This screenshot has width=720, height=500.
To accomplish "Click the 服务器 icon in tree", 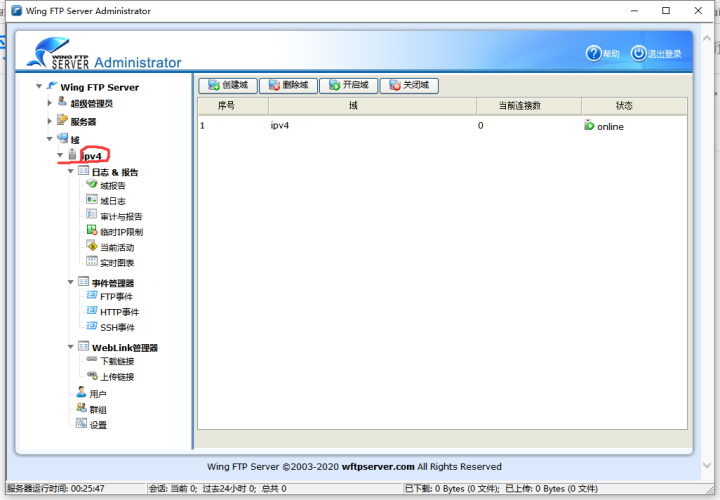I will (x=62, y=120).
